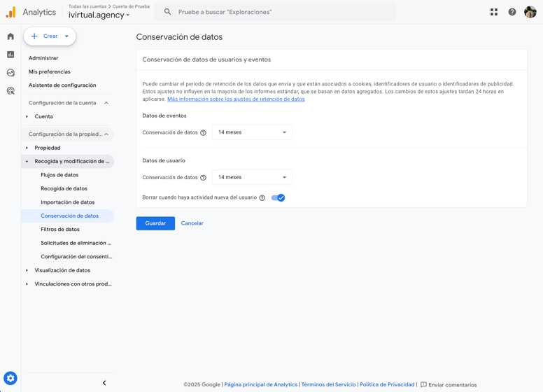
Task: Open the Explore icon in left rail
Action: pos(10,72)
